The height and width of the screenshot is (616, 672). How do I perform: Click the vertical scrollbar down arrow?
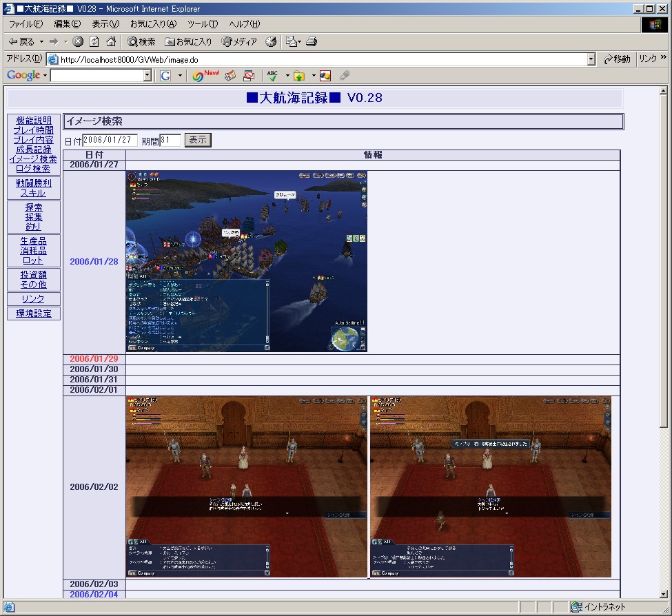pyautogui.click(x=664, y=594)
